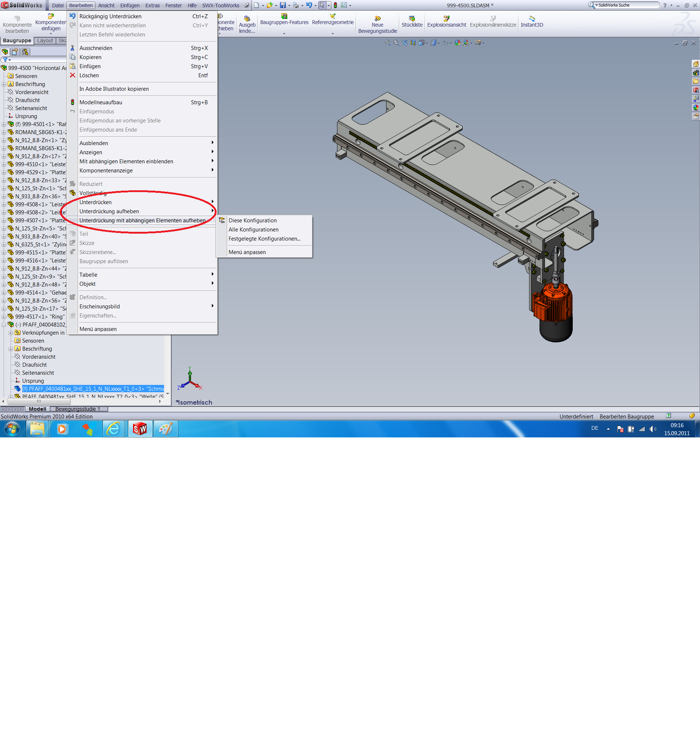This screenshot has height=729, width=700.
Task: Click in the SolidWorks Suche search field
Action: (629, 5)
